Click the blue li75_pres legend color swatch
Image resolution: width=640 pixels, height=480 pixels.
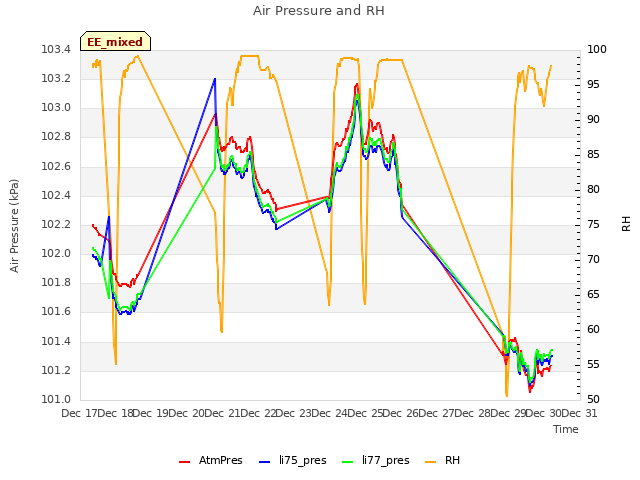[264, 462]
